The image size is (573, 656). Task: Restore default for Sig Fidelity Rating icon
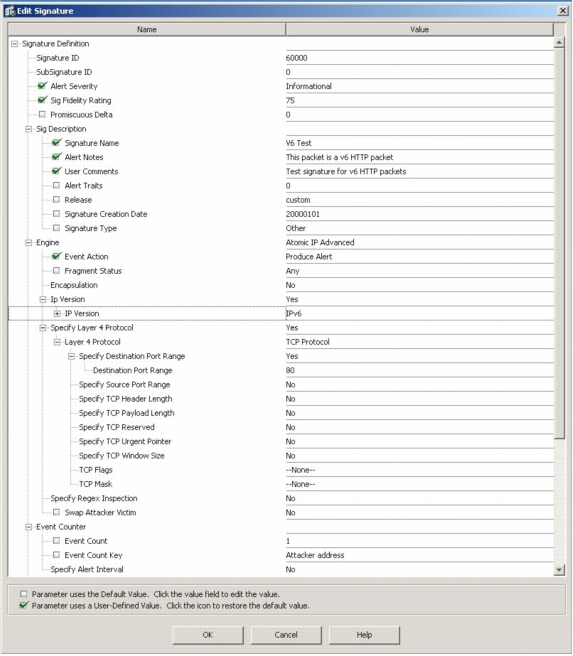click(42, 100)
